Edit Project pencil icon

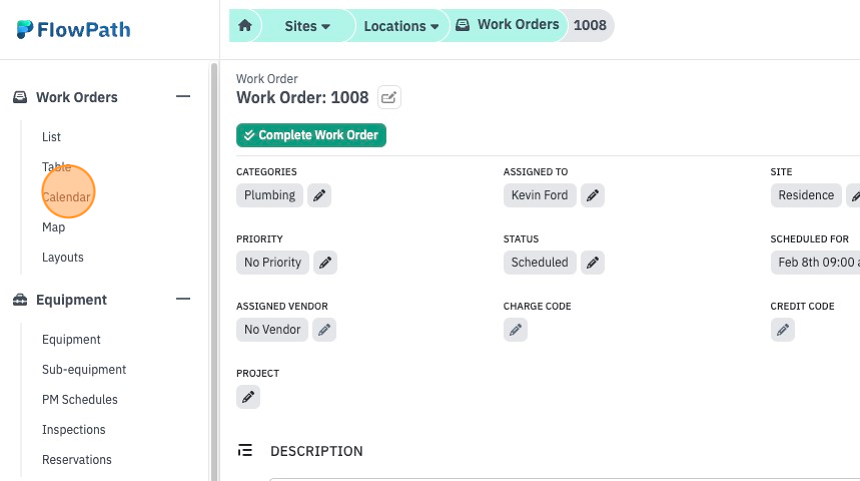(x=248, y=397)
